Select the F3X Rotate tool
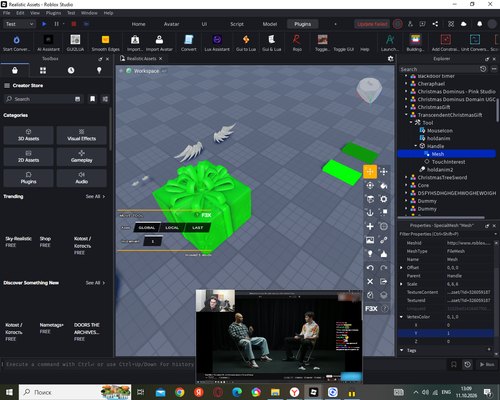 [x=370, y=185]
